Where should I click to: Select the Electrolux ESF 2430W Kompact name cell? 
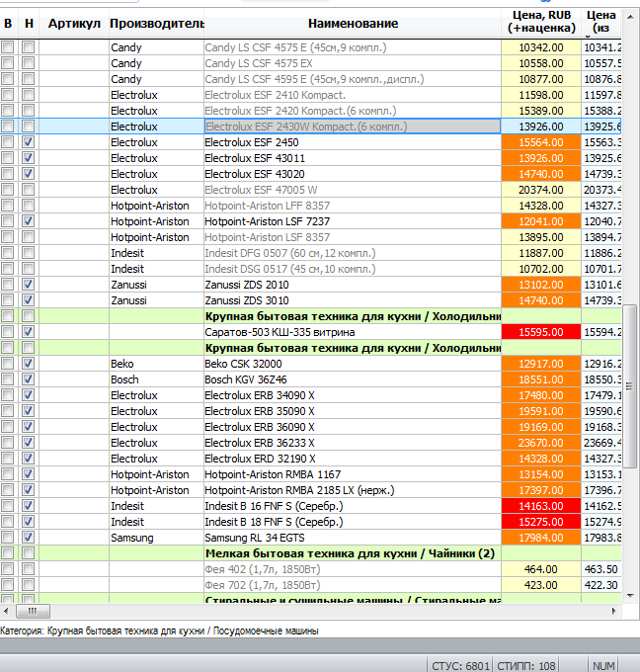click(x=353, y=126)
